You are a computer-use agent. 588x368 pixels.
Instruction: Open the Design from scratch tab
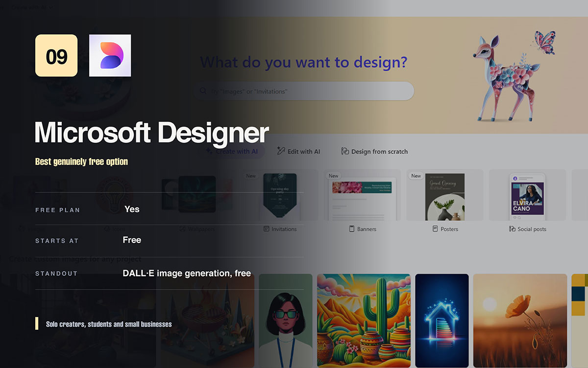(374, 151)
